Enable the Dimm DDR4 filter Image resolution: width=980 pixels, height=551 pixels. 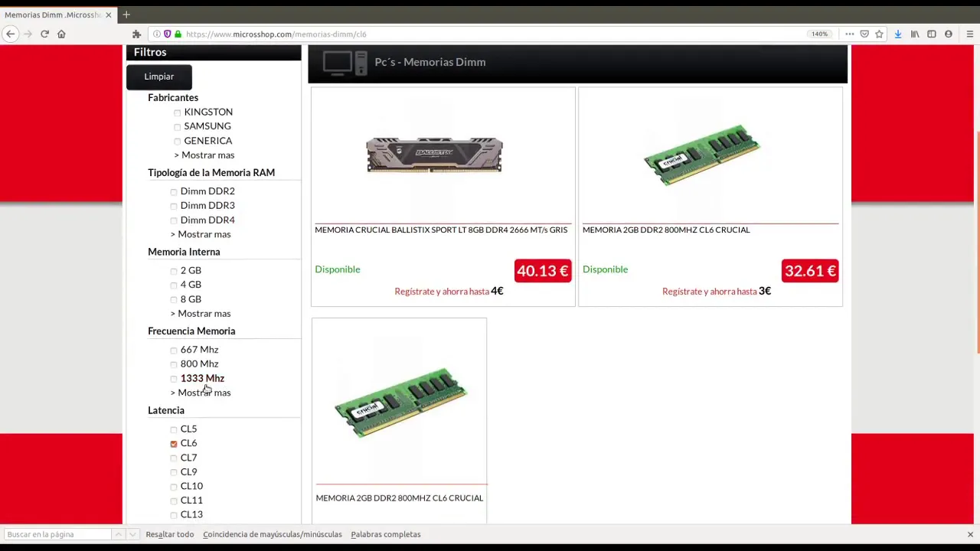174,221
